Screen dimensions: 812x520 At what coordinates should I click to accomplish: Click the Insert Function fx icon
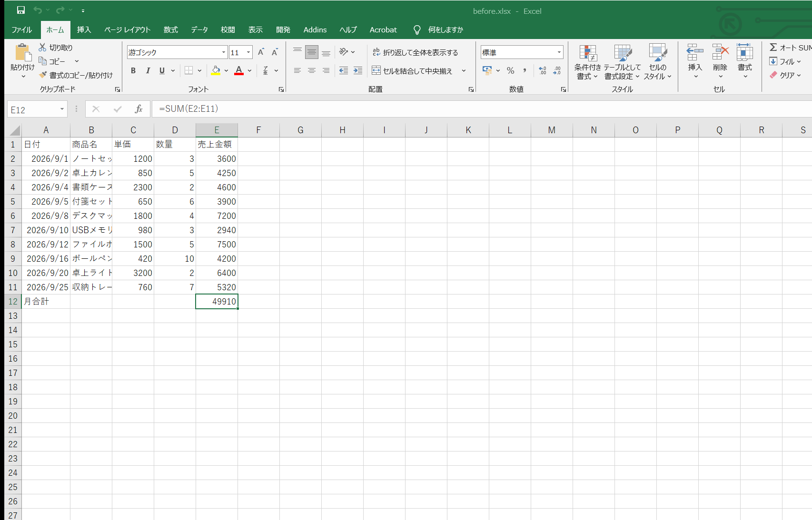coord(139,109)
